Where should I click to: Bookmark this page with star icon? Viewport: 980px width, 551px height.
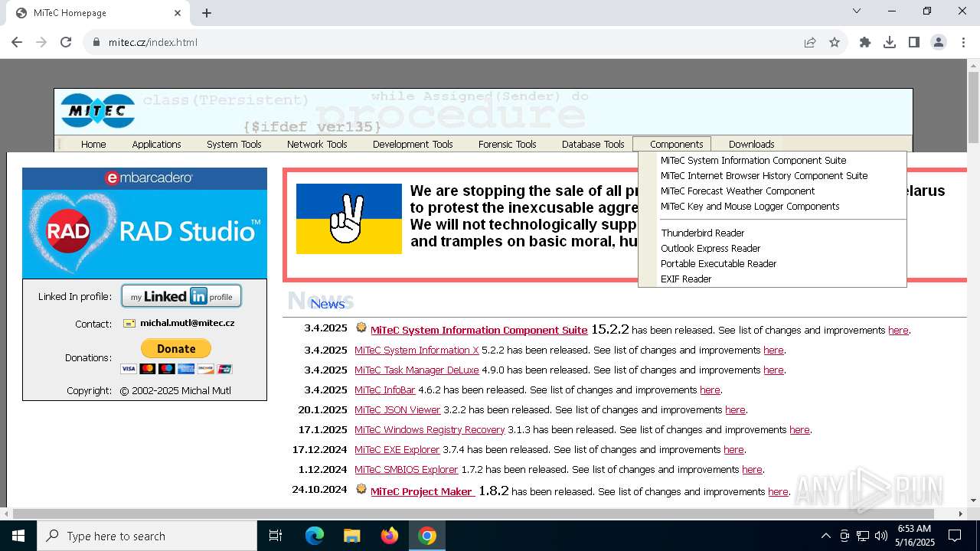(x=835, y=42)
